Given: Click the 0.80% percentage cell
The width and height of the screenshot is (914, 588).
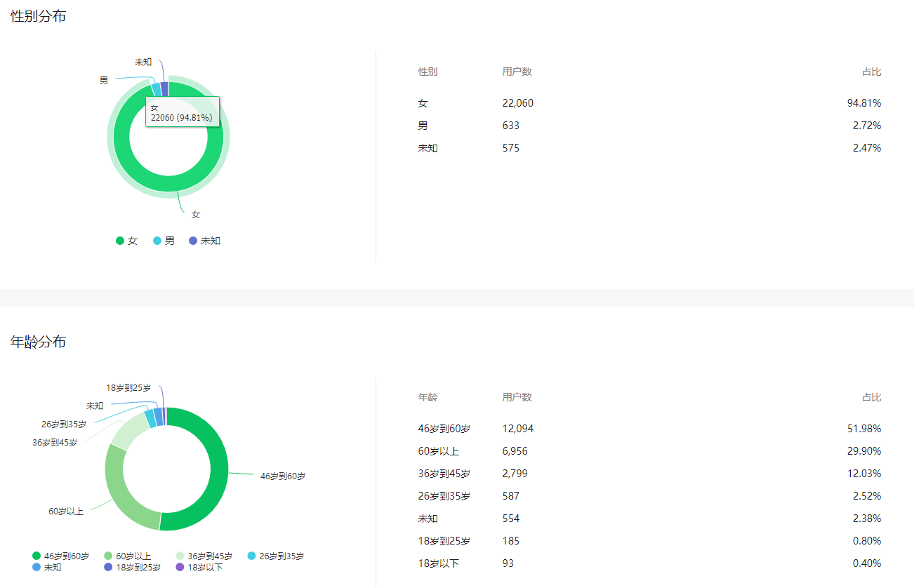Looking at the screenshot, I should [x=867, y=541].
